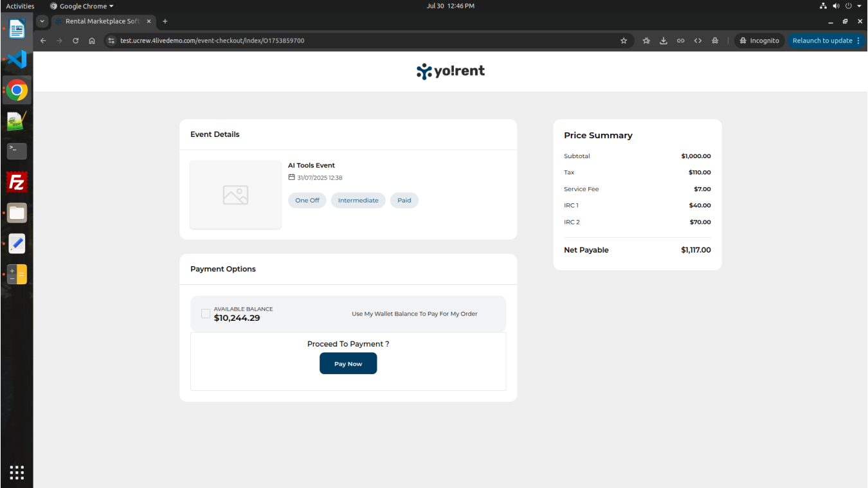Open a new browser tab
The image size is (868, 488).
coord(165,21)
